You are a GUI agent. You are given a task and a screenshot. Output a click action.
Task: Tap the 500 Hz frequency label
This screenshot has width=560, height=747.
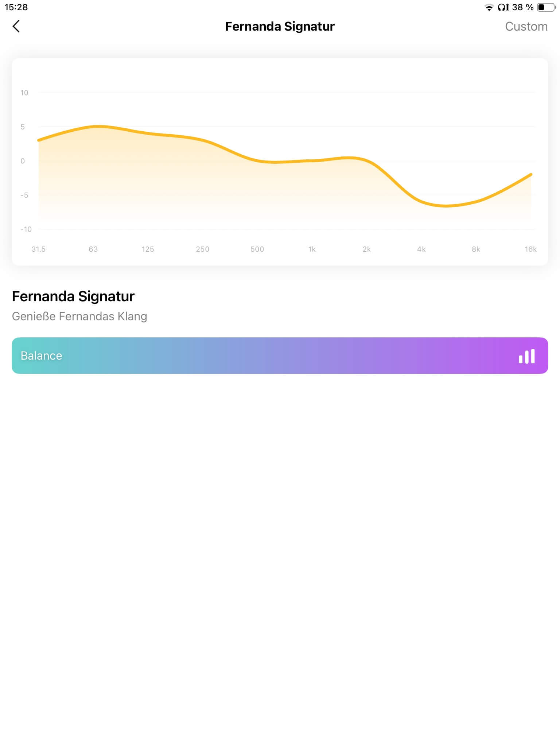pos(257,249)
